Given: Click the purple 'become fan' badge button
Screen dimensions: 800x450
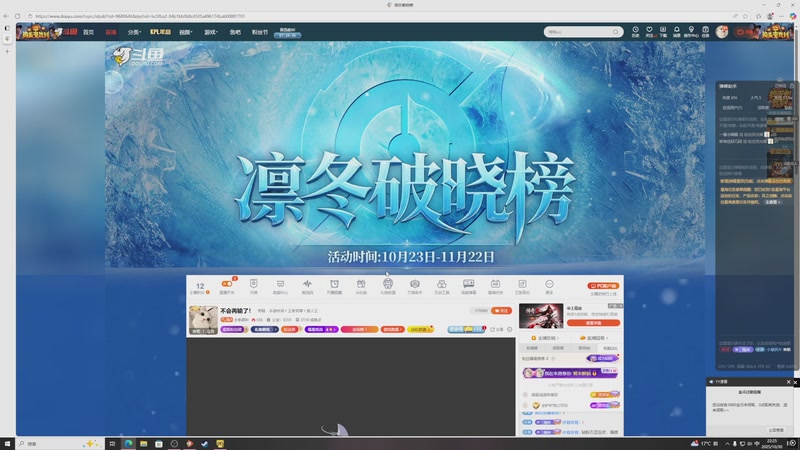Looking at the screenshot, I should pos(603,359).
